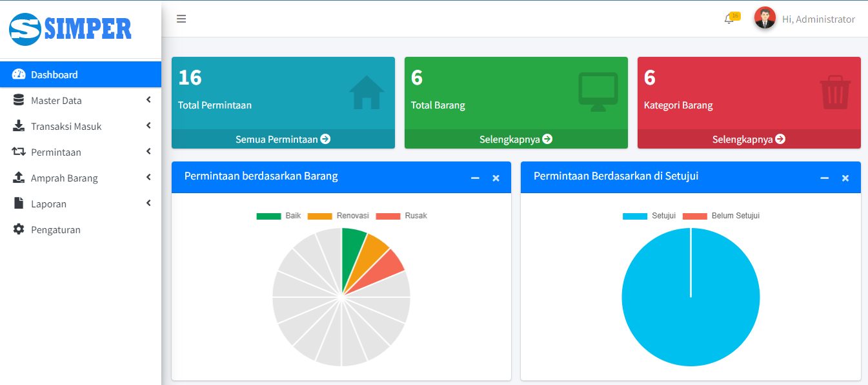Open the Amprah Barang menu

pyautogui.click(x=81, y=178)
